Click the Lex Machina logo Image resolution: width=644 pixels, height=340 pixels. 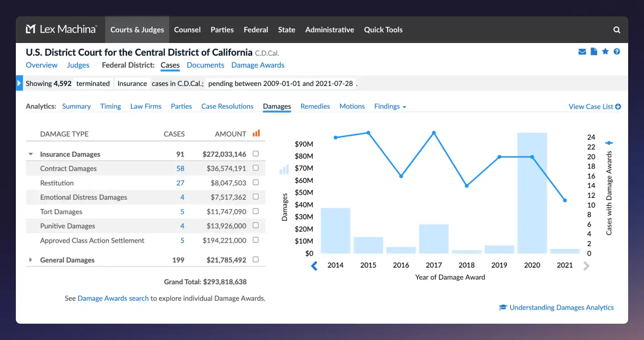(x=61, y=29)
